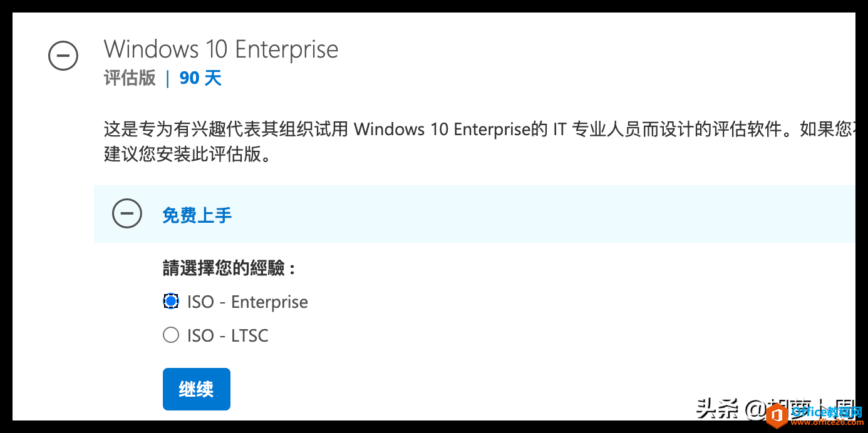
Task: Click the www.office26.com URL text
Action: 826,422
